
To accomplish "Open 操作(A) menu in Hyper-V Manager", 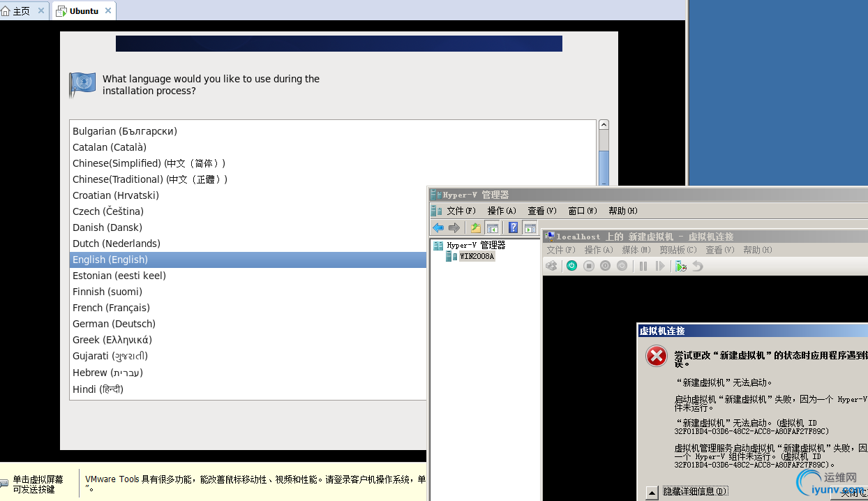I will 502,211.
